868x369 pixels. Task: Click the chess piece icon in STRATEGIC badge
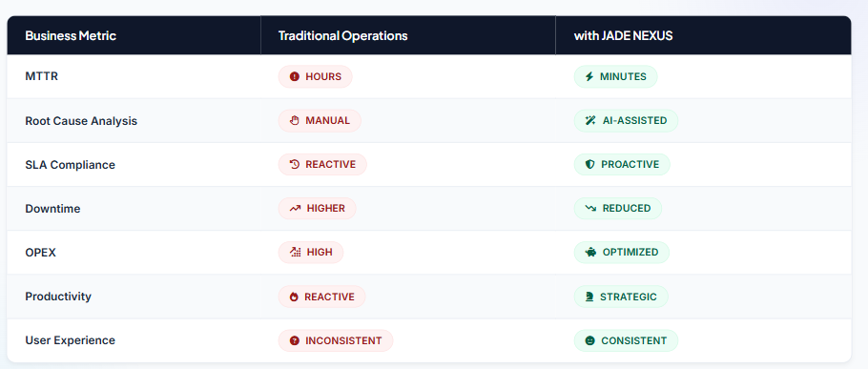(589, 297)
